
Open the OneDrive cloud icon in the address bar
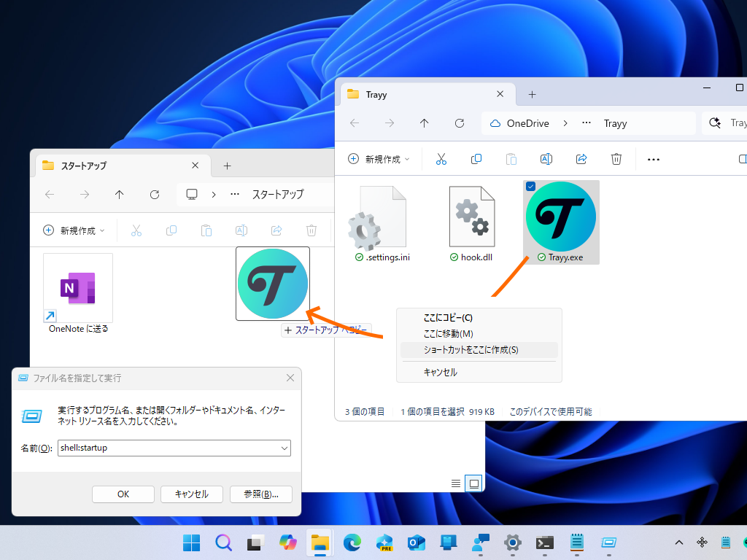(x=495, y=123)
